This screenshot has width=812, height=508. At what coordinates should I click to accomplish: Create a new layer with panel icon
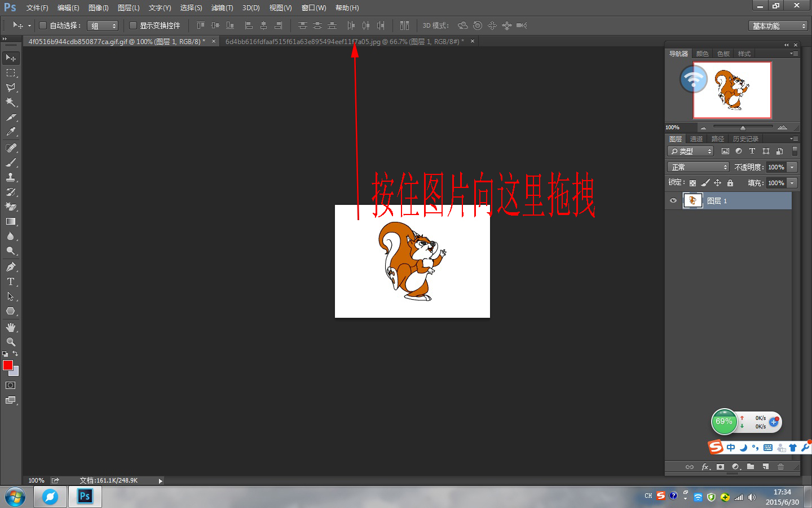(766, 467)
